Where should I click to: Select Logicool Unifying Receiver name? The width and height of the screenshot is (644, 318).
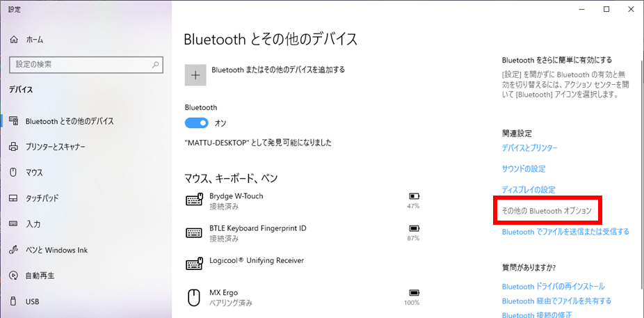point(257,260)
